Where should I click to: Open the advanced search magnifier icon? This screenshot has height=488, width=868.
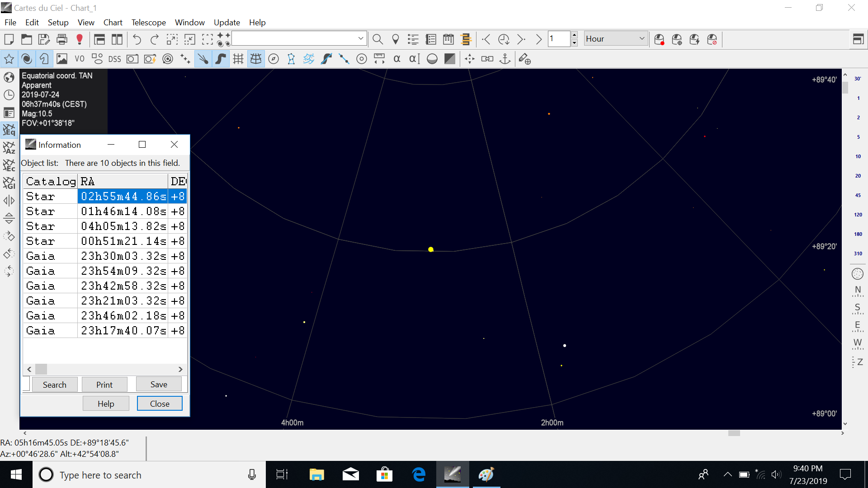[x=377, y=40]
